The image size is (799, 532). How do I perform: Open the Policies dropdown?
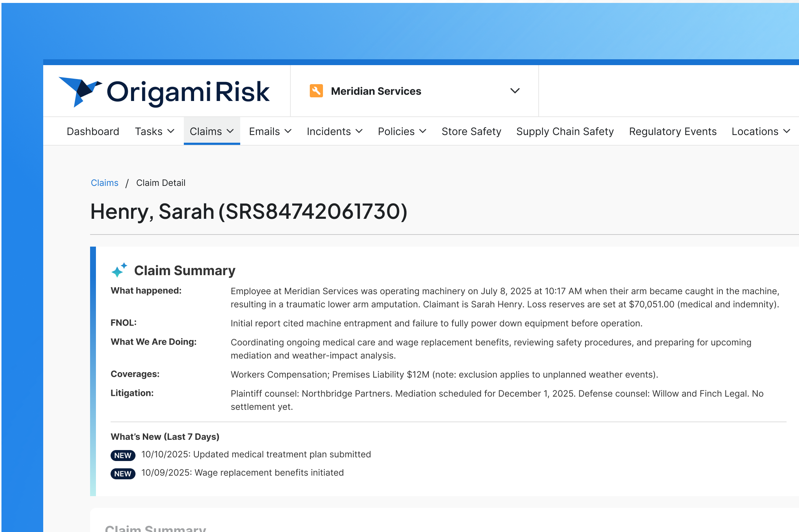coord(402,131)
